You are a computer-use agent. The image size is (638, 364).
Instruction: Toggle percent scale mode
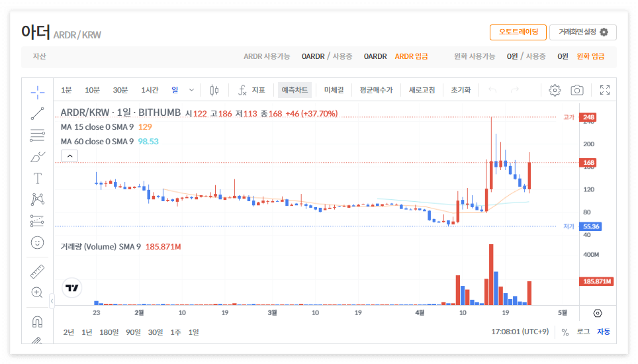[x=565, y=332]
